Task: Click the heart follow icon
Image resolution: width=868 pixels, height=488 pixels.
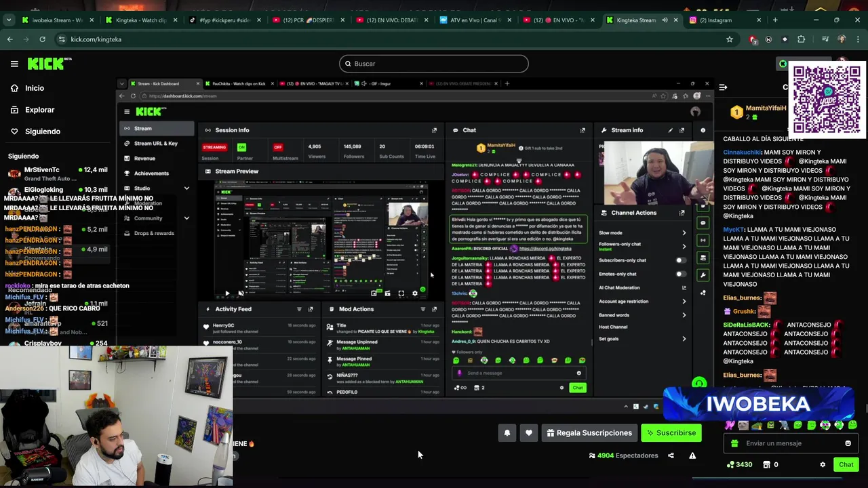Action: 529,433
